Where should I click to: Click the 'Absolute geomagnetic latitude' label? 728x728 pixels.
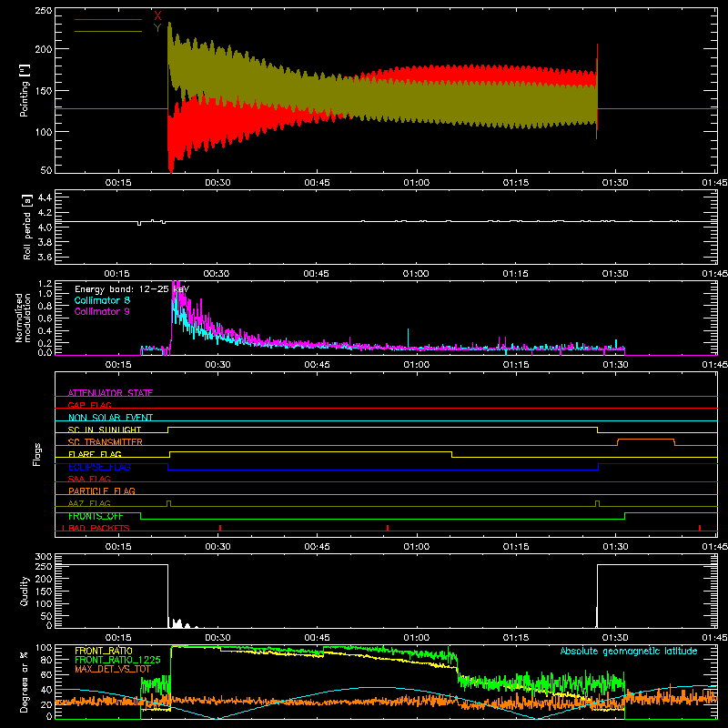click(629, 651)
